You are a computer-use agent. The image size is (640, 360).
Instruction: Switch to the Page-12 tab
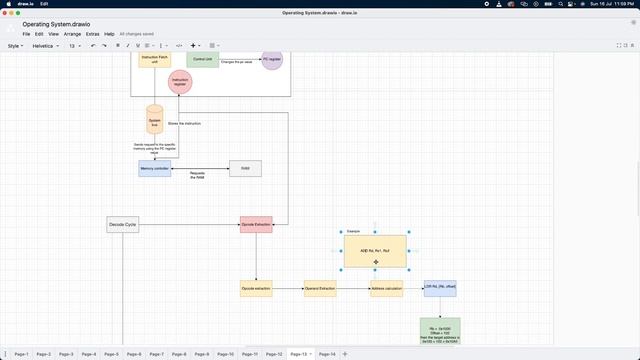coord(274,354)
